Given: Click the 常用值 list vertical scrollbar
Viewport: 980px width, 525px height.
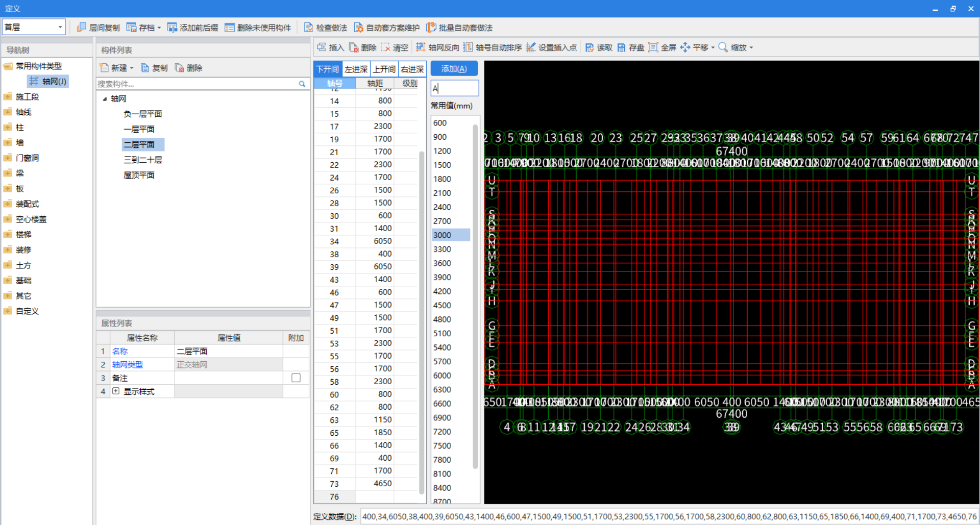Looking at the screenshot, I should click(x=475, y=296).
